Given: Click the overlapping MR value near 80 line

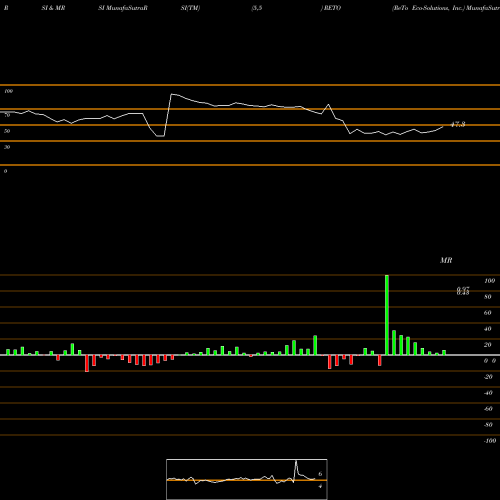Looking at the screenshot, I should (x=463, y=291).
